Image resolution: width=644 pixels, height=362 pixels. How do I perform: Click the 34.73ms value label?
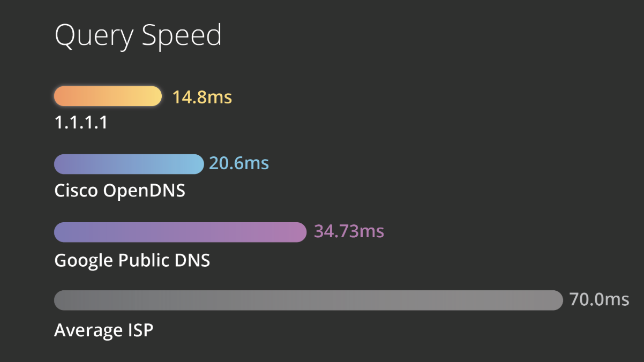tap(349, 231)
